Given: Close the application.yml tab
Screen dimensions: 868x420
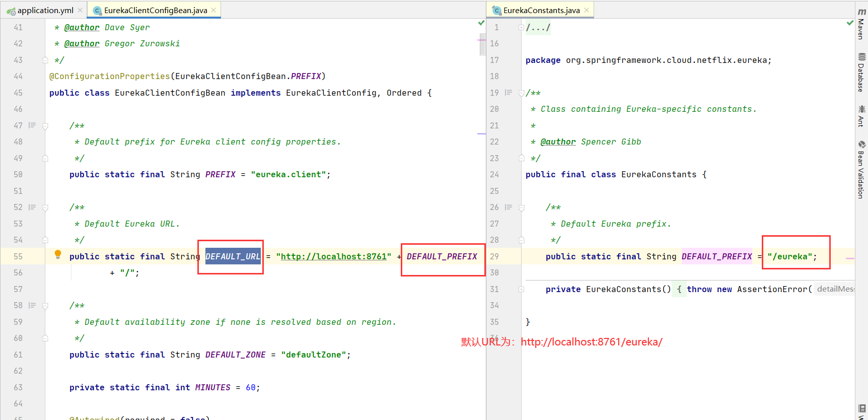Looking at the screenshot, I should 80,10.
